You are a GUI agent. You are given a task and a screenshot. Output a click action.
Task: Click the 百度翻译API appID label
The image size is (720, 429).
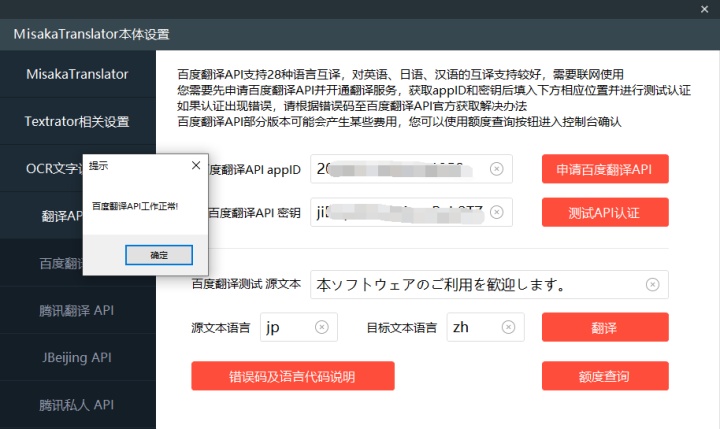[x=255, y=169]
